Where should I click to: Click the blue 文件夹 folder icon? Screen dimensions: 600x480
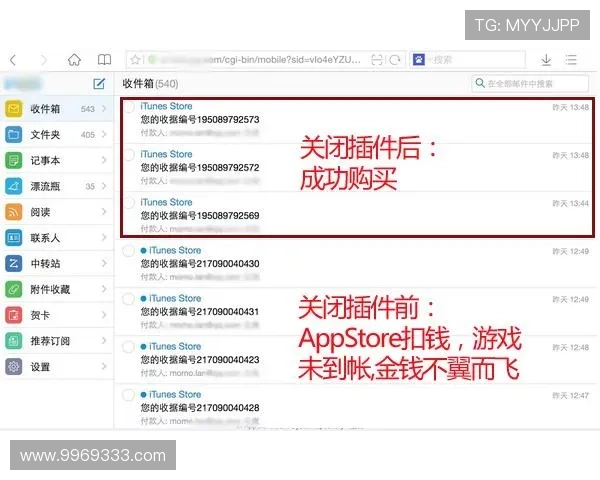[x=14, y=134]
